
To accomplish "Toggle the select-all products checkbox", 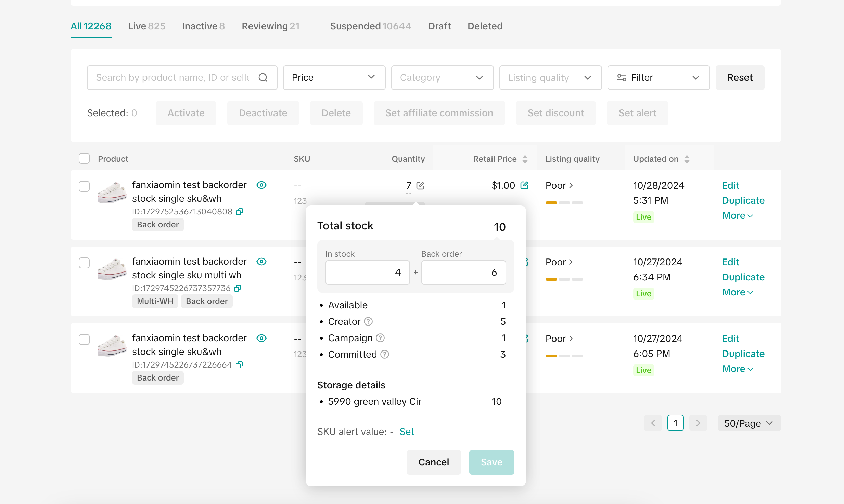I will pyautogui.click(x=84, y=159).
